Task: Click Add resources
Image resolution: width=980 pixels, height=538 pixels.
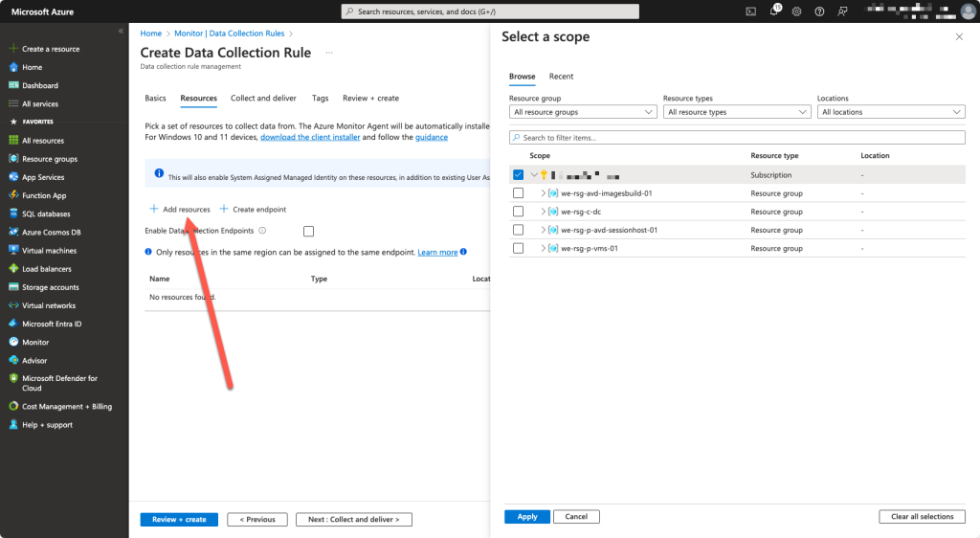Action: [180, 210]
